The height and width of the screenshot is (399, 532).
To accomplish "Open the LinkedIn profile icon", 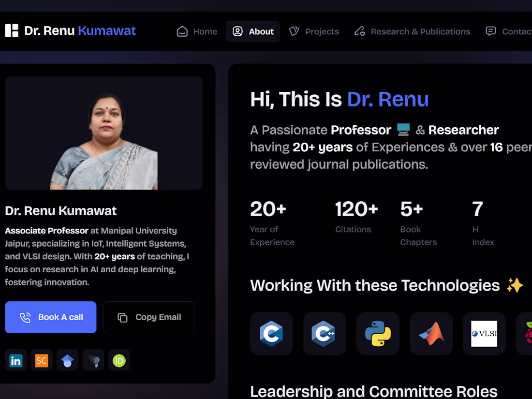I will [x=16, y=360].
